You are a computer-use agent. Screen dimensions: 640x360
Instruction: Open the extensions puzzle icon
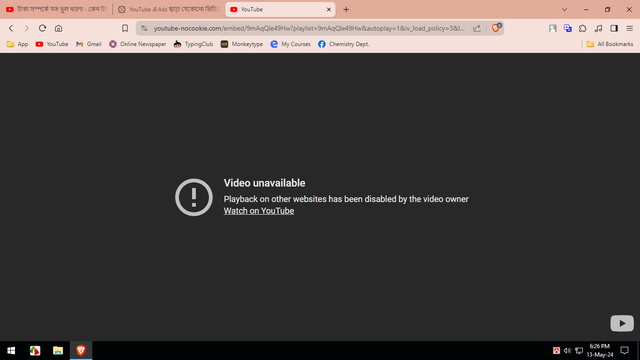[x=583, y=28]
